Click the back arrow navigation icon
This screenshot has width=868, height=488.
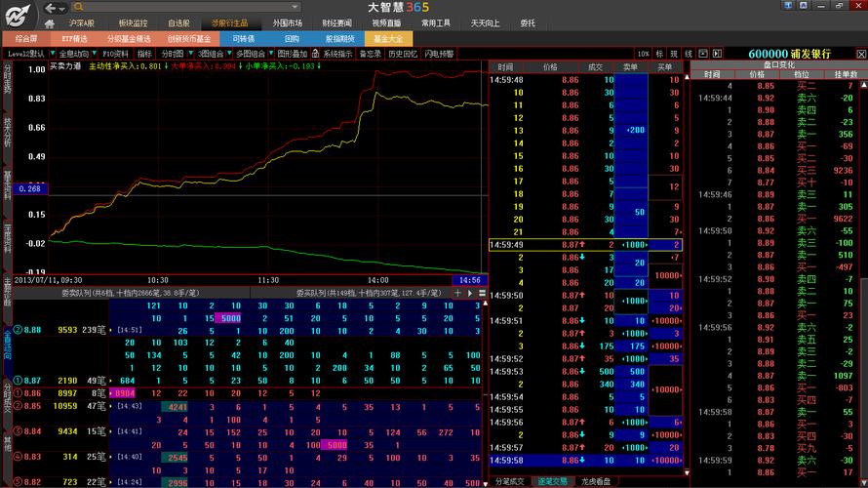pos(51,8)
